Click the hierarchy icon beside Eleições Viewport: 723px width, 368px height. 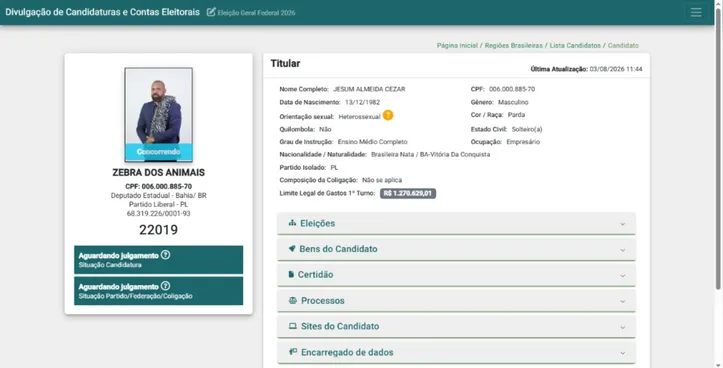pos(292,223)
